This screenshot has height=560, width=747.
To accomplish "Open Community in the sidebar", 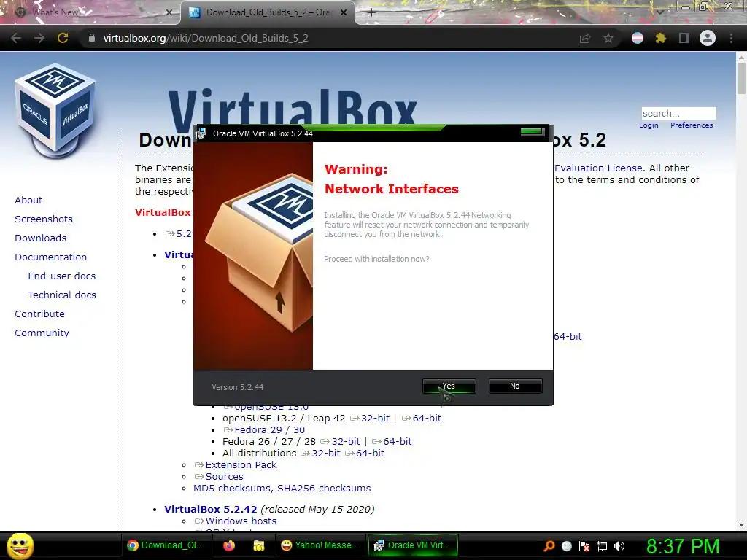I will [x=42, y=333].
